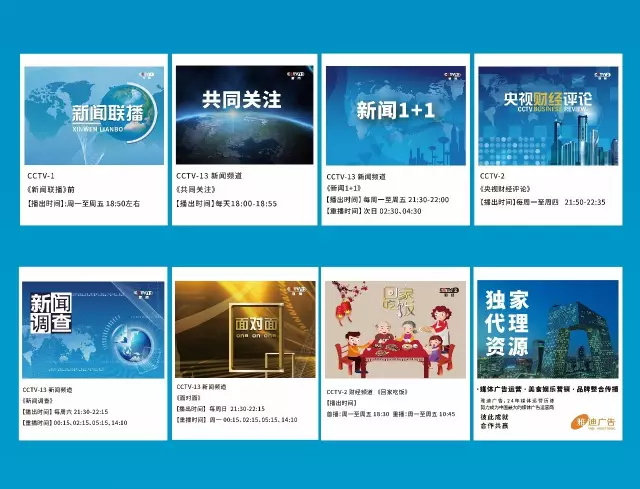Viewport: 640px width, 489px height.
Task: Click the CCTV logo on 回家吃饭 image
Action: click(x=449, y=291)
